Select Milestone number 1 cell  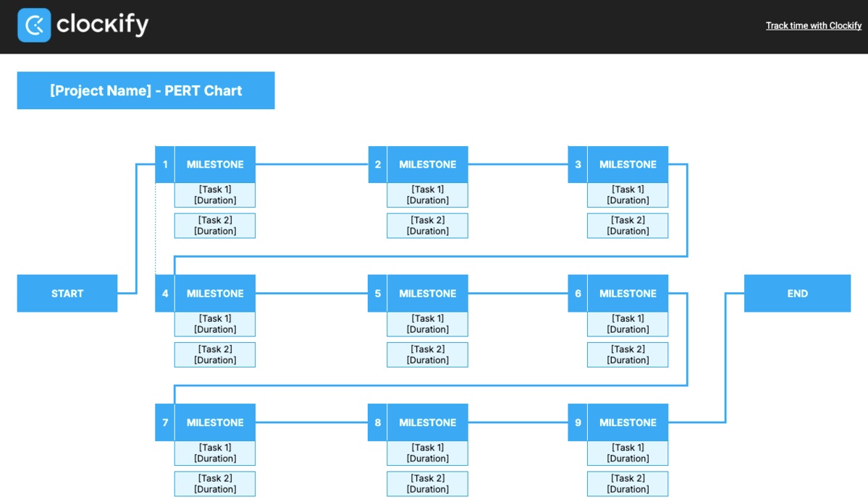pyautogui.click(x=165, y=164)
